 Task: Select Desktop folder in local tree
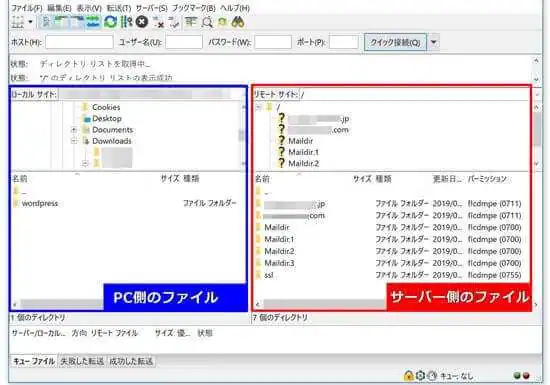point(107,119)
